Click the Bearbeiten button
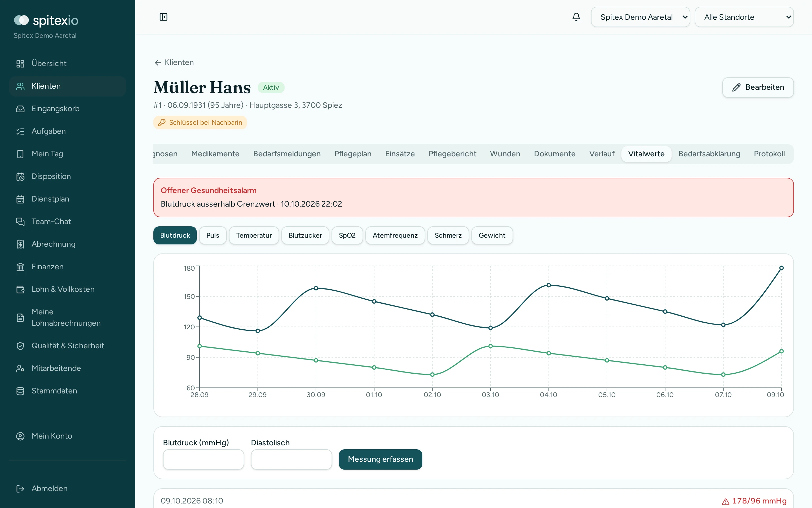 [758, 87]
